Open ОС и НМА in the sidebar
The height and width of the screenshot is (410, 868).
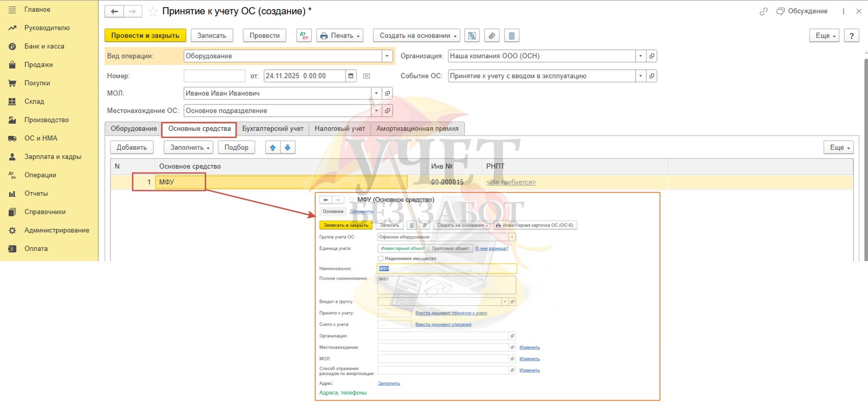(x=41, y=138)
